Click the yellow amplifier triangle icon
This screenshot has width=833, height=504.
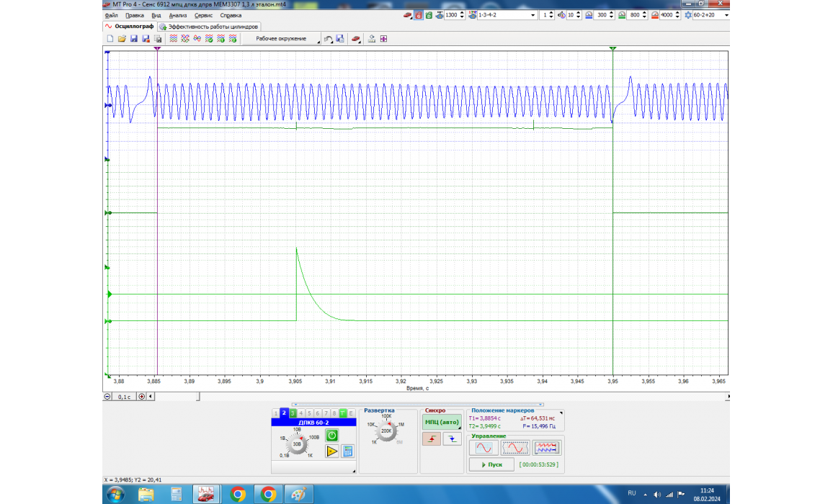[x=331, y=451]
